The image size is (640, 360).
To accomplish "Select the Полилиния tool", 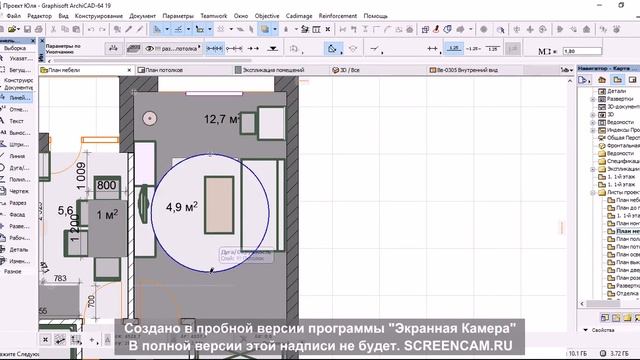I will click(x=17, y=180).
